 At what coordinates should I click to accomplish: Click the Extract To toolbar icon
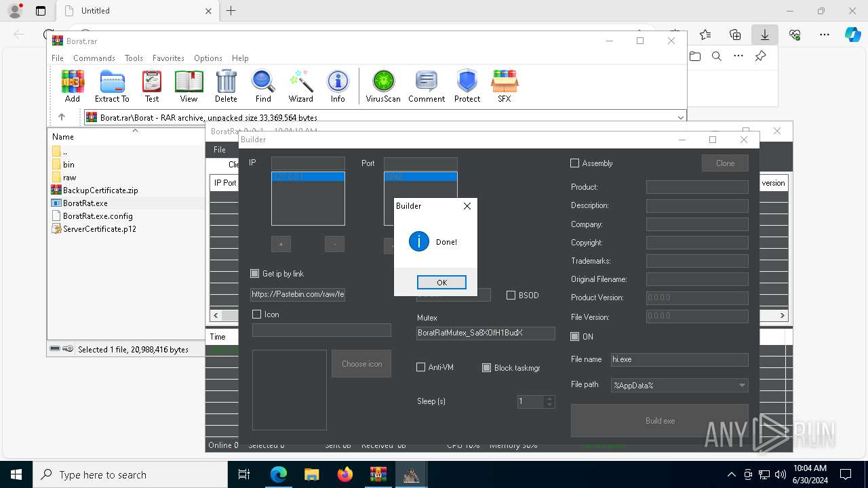coord(112,86)
